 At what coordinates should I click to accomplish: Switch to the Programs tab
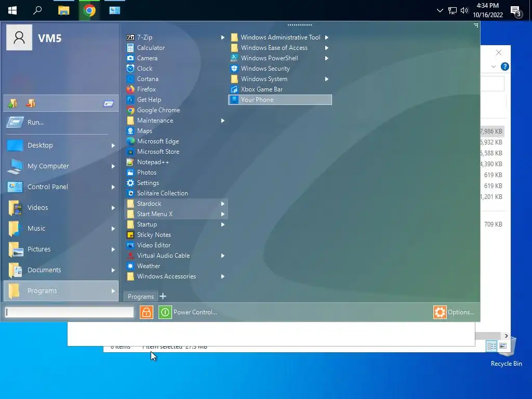140,297
